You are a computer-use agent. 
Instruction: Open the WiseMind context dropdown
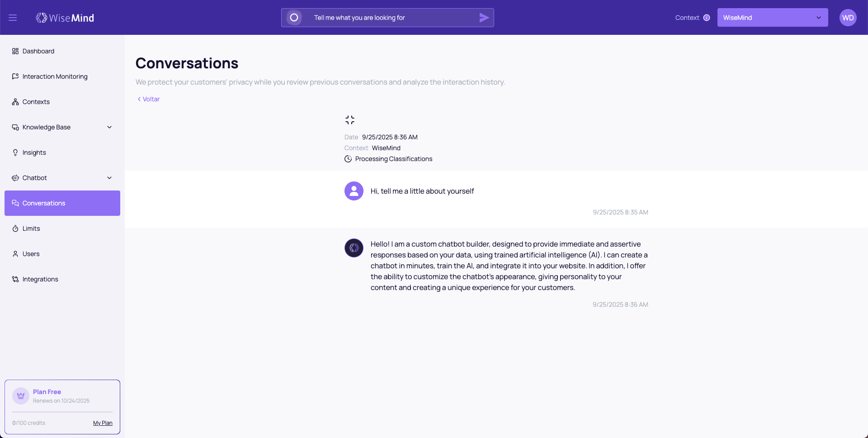pyautogui.click(x=772, y=18)
